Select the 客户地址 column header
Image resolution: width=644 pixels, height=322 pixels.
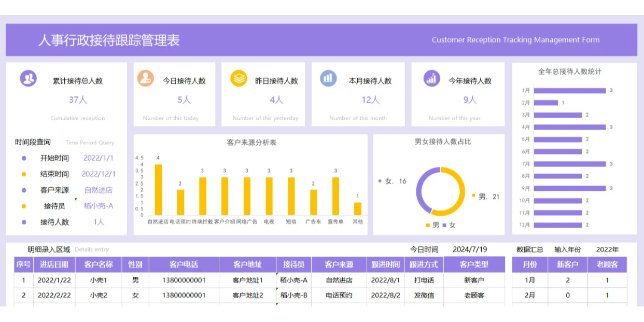point(247,264)
